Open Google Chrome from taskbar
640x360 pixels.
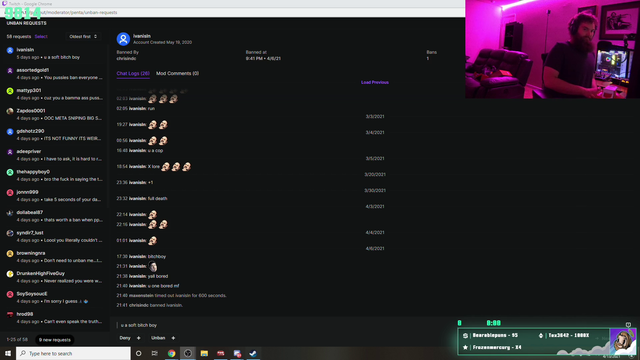171,353
